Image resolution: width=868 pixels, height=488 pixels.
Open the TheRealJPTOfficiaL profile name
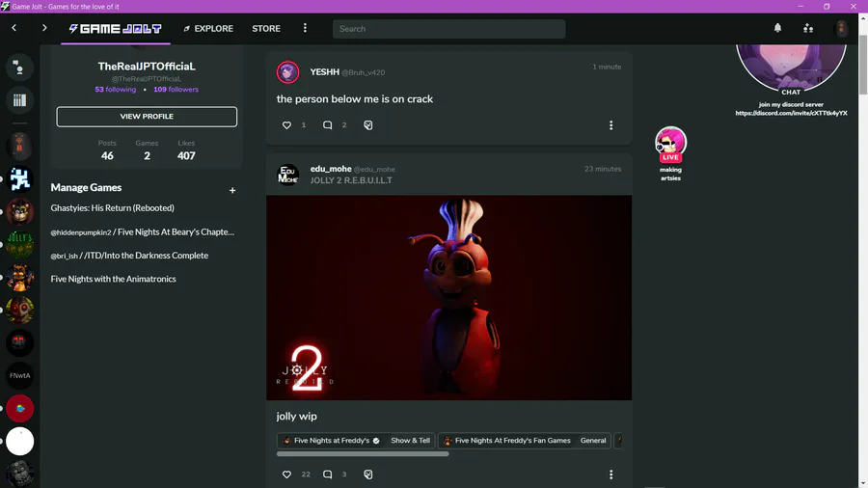tap(147, 67)
